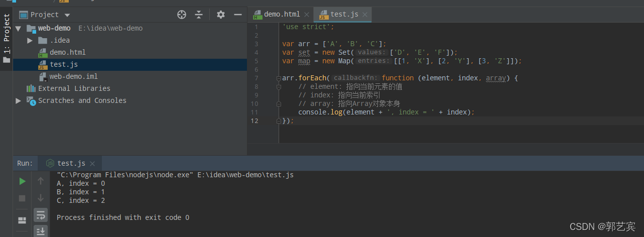Viewport: 644px width, 237px height.
Task: Click line number 7 in gutter
Action: pyautogui.click(x=256, y=78)
